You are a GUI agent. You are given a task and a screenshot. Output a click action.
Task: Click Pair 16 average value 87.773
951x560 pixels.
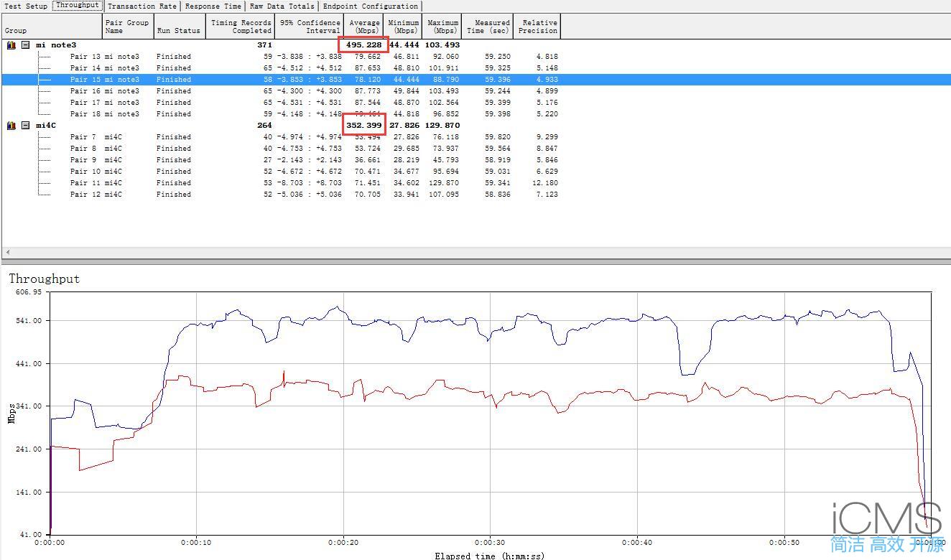click(x=368, y=91)
